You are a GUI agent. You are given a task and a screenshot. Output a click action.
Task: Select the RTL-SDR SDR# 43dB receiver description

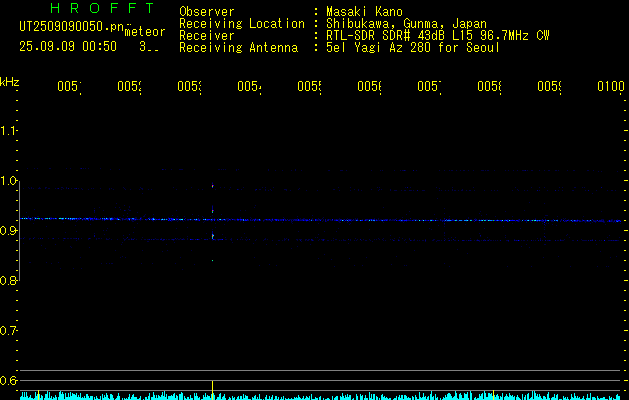[438, 36]
